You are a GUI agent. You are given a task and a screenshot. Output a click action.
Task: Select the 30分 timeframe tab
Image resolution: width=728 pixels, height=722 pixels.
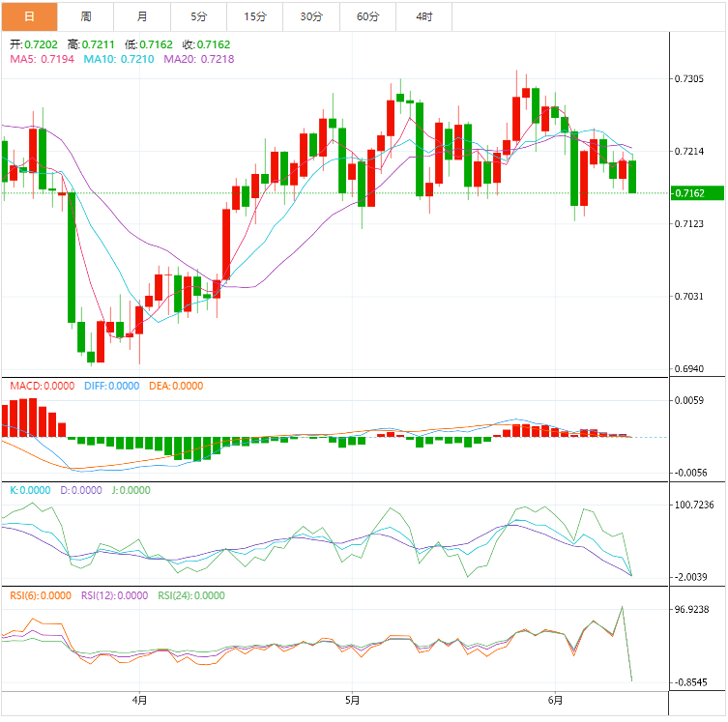coord(311,16)
